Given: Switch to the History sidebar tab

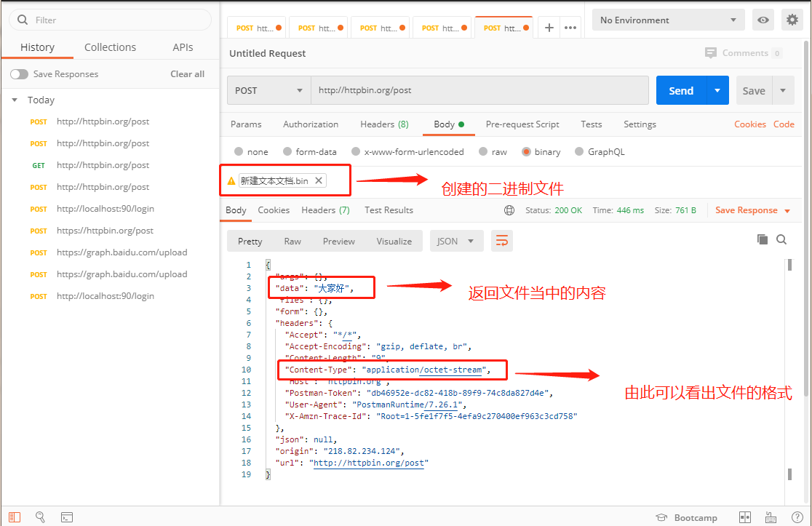Looking at the screenshot, I should pos(37,47).
